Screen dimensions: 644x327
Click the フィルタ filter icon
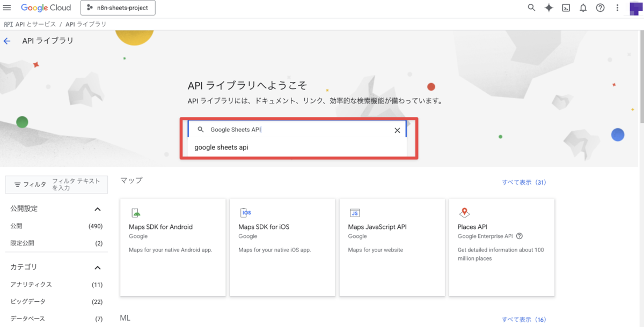point(18,184)
